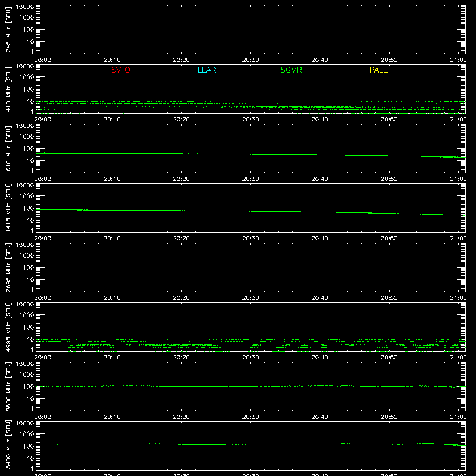The width and height of the screenshot is (476, 476).
Task: Click the 245 MHz [SFU] axis title
Action: click(8, 29)
